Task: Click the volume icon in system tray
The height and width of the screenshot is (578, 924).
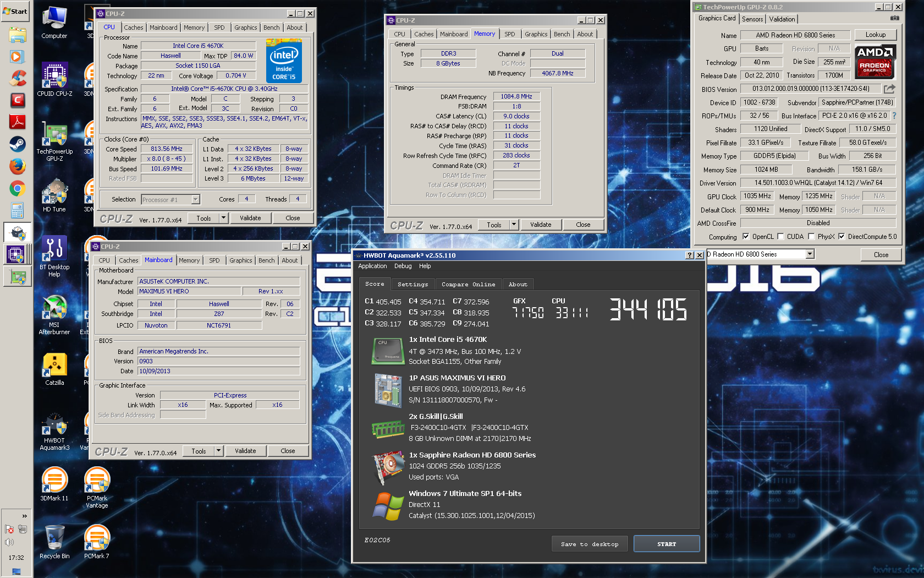Action: tap(9, 542)
